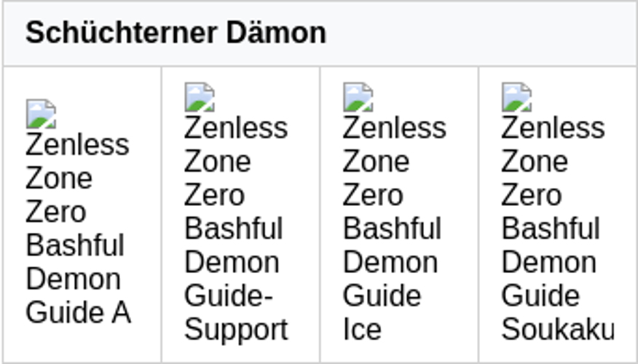Image resolution: width=638 pixels, height=364 pixels.
Task: Click "Zenless" in the Guide A cell
Action: (77, 145)
